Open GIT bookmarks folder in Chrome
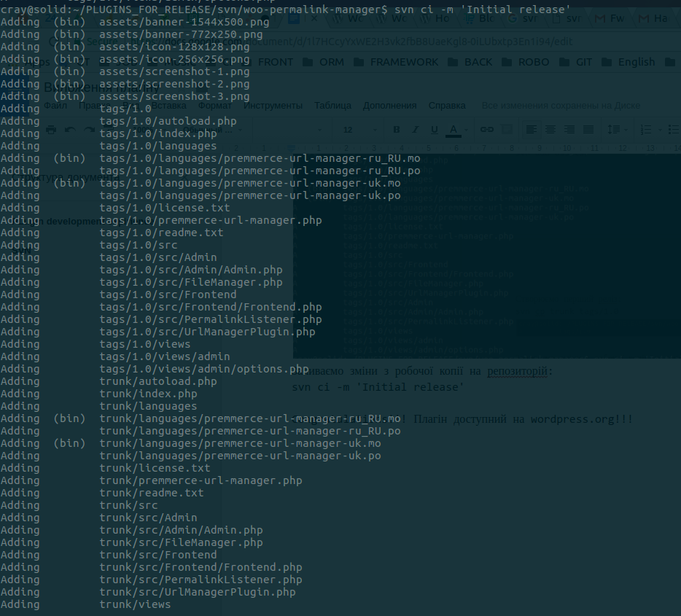 pyautogui.click(x=576, y=62)
